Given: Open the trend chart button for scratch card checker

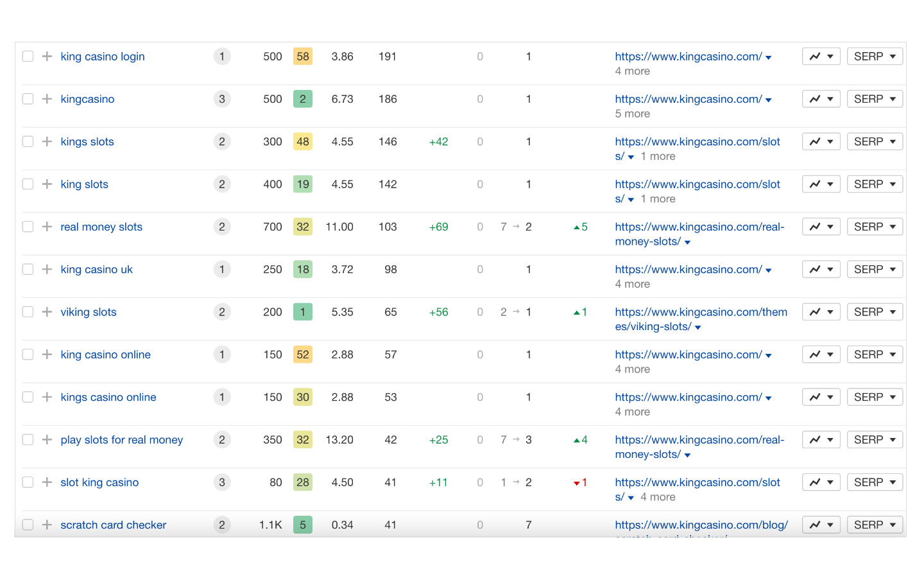Looking at the screenshot, I should [x=821, y=525].
